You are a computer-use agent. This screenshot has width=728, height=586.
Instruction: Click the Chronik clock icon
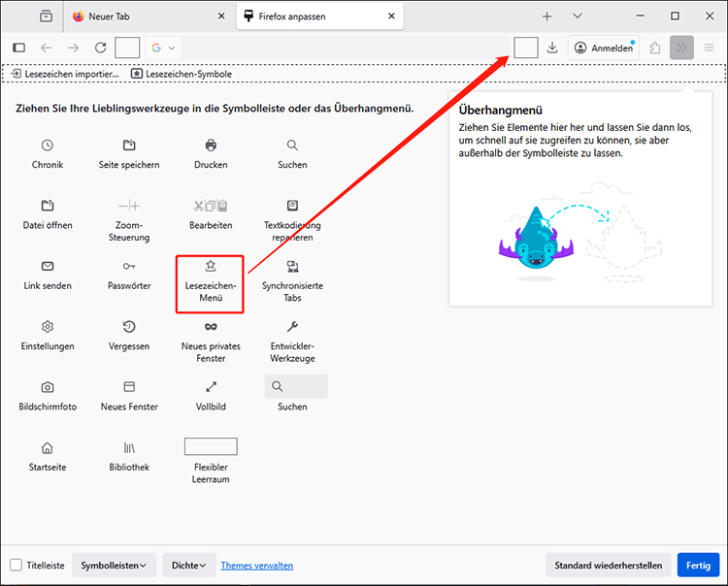48,146
